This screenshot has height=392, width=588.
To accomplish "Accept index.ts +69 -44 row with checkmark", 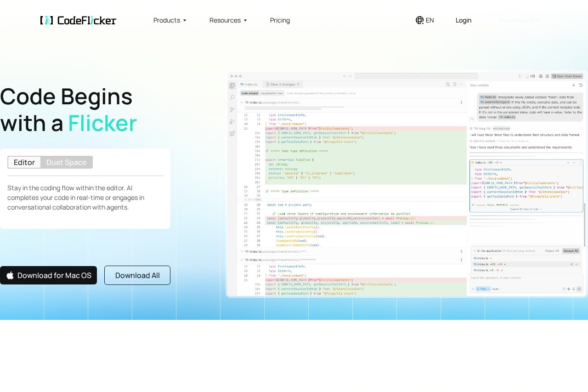I will click(x=577, y=264).
